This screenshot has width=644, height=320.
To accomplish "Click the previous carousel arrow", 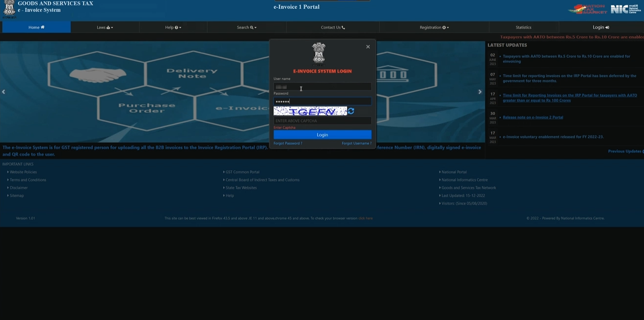I will coord(3,91).
